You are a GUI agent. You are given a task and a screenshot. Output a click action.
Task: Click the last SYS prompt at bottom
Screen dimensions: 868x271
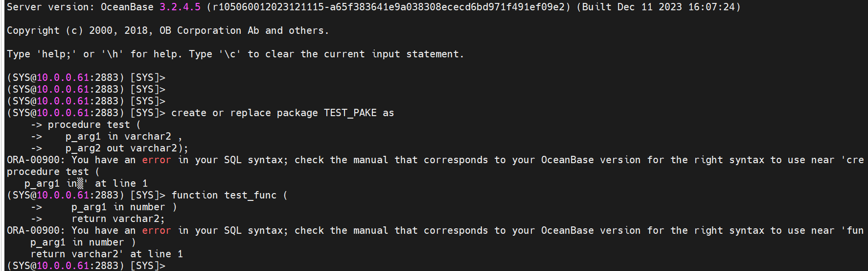86,266
